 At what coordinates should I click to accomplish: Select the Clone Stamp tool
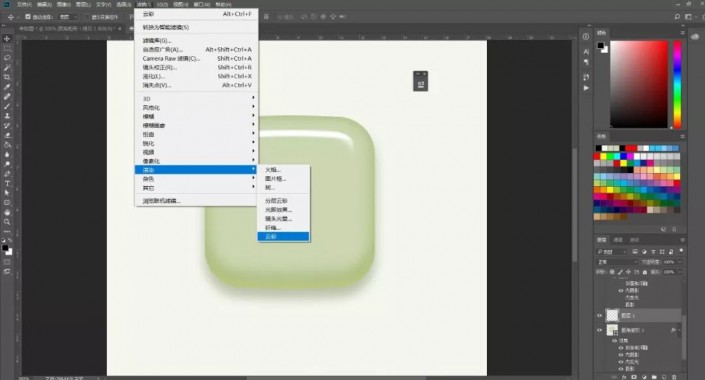[x=7, y=116]
